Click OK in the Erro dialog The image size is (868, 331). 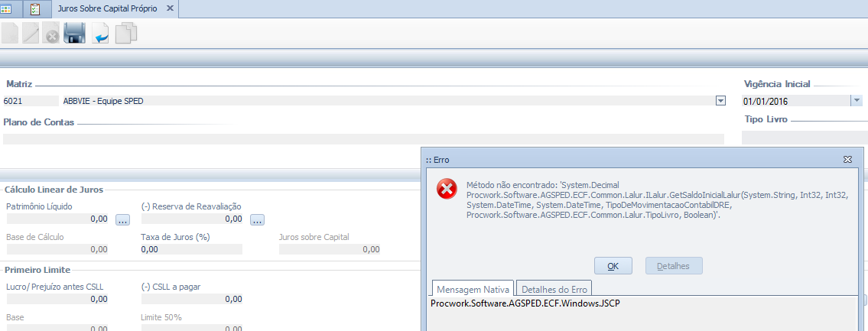coord(613,266)
